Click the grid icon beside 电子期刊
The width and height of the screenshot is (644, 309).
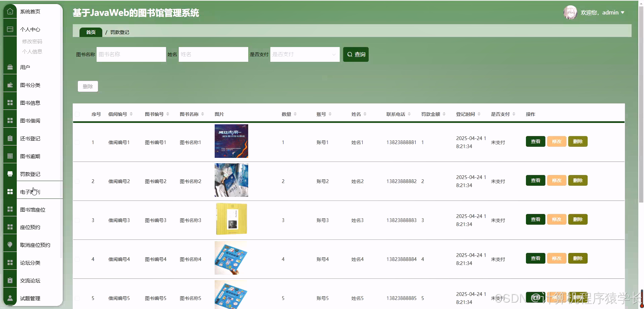pos(10,191)
